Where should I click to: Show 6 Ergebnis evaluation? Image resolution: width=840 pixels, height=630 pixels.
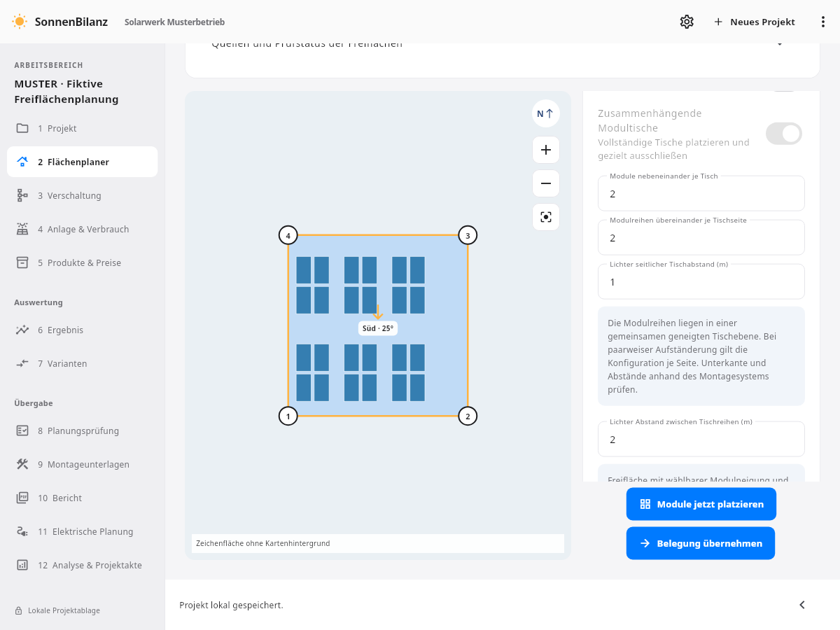click(82, 330)
